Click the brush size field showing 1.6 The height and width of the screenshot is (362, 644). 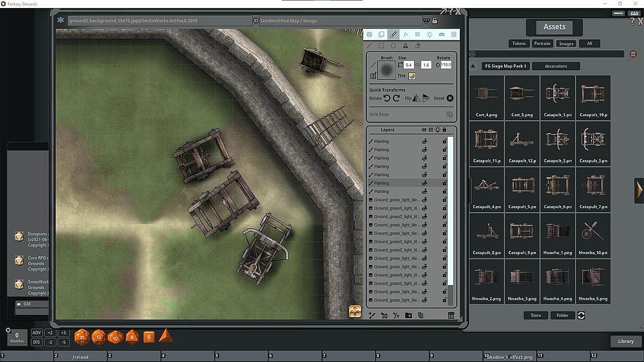[426, 65]
